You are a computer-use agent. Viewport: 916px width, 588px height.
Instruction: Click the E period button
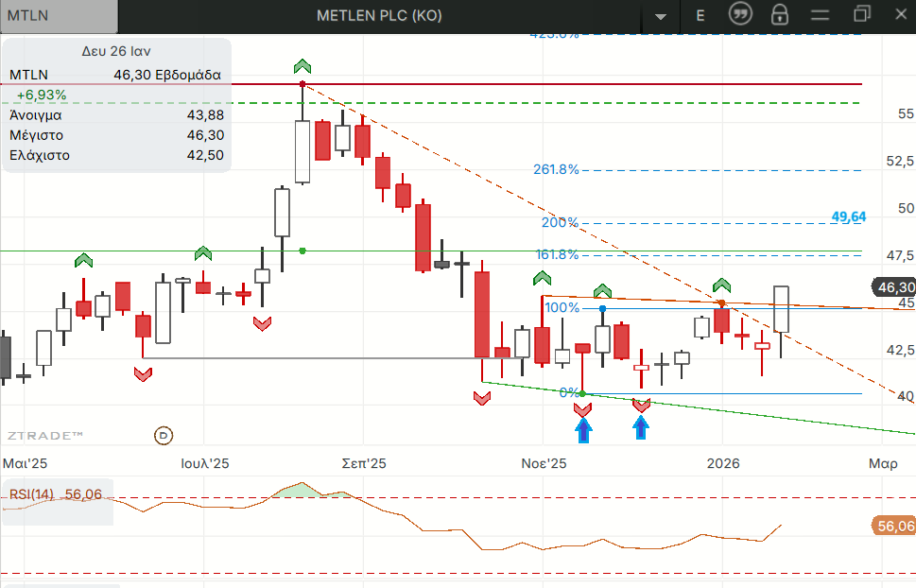(x=700, y=15)
